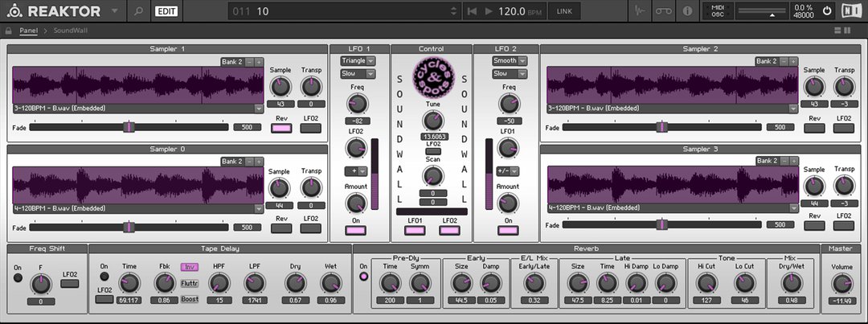Open the info icon in the toolbar
This screenshot has height=324, width=868.
click(x=687, y=11)
